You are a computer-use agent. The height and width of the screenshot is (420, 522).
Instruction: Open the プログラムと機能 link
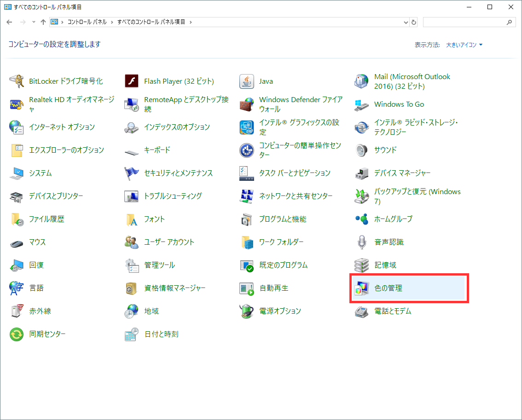[282, 219]
